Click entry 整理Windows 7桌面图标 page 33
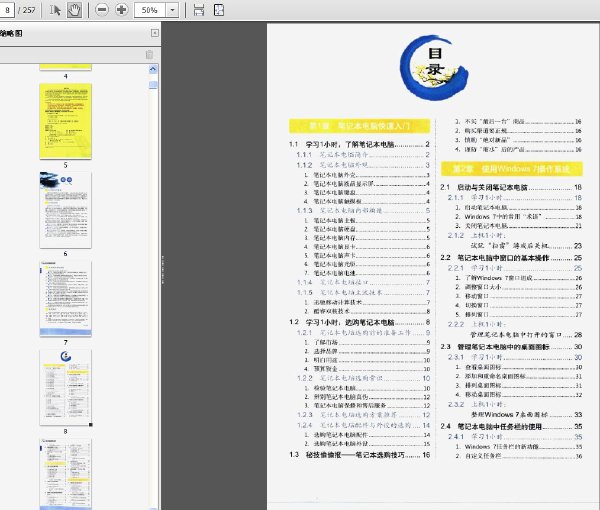Screen dimensions: 600x510 pos(526,414)
